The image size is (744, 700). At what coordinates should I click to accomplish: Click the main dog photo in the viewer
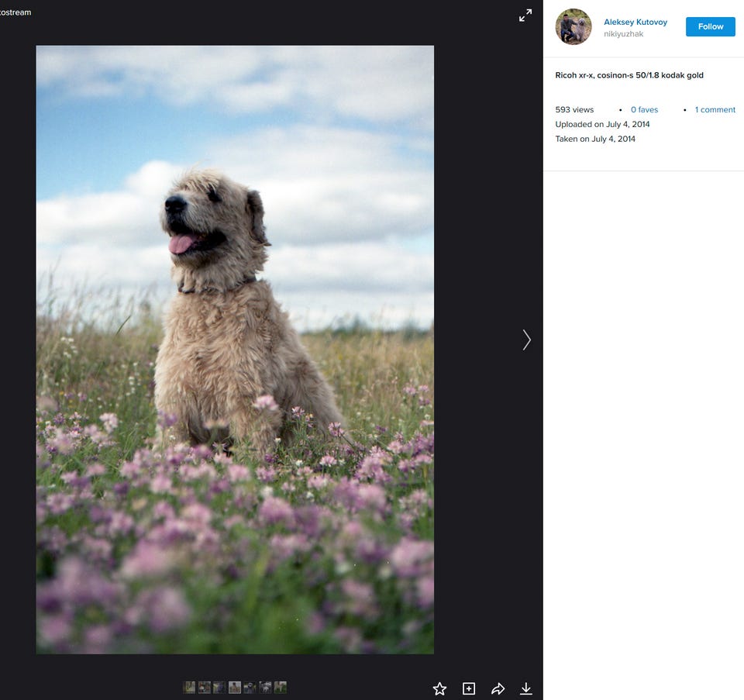point(235,350)
